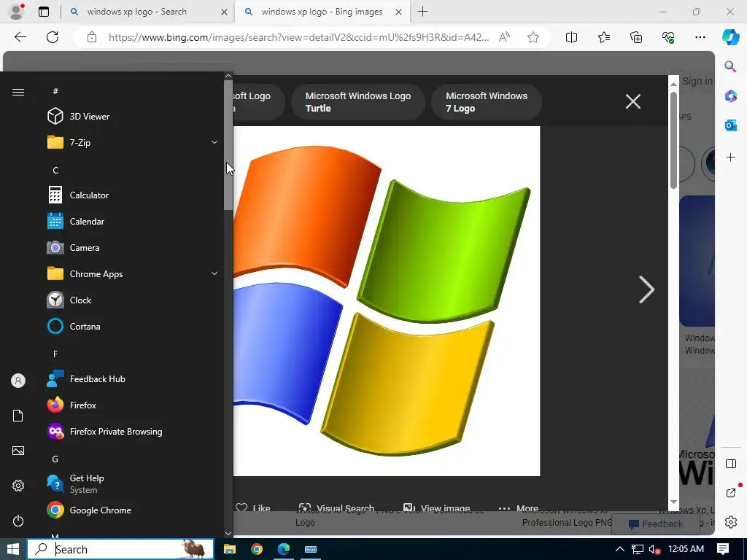Click the Windows Start button

(13, 549)
